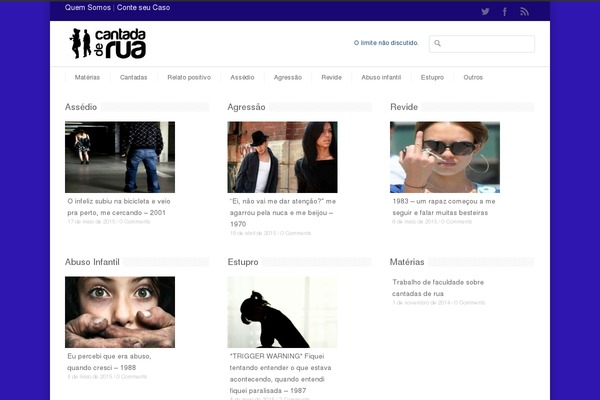600x400 pixels.
Task: Open the Agressão menu item
Action: point(288,77)
